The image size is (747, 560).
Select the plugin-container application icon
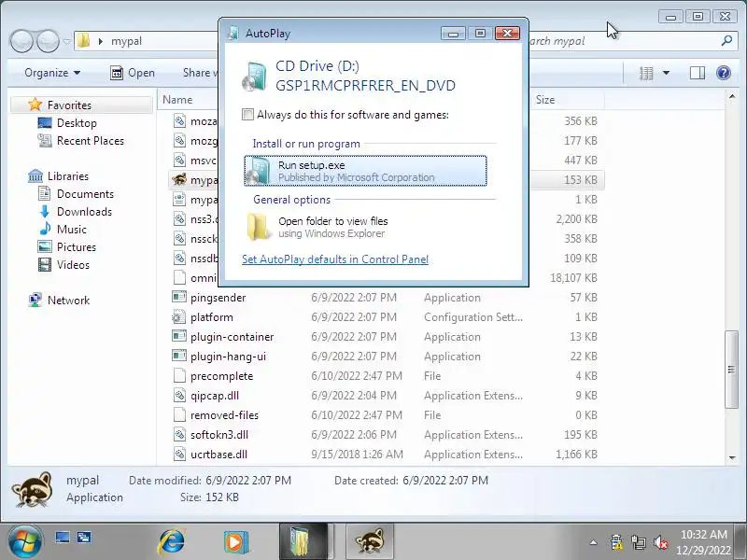179,336
